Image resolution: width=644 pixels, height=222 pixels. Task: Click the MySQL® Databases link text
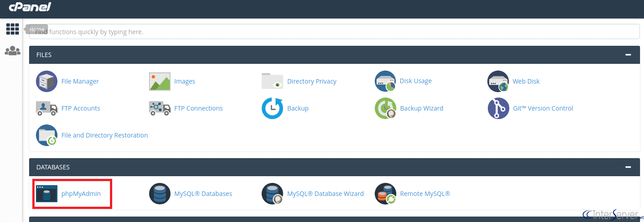[x=203, y=194]
